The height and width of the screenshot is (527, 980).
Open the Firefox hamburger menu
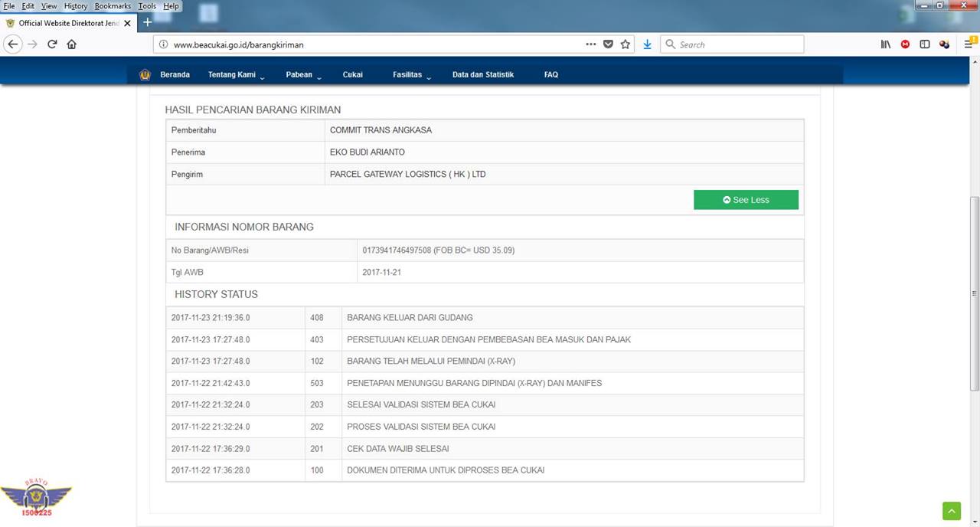pos(969,44)
